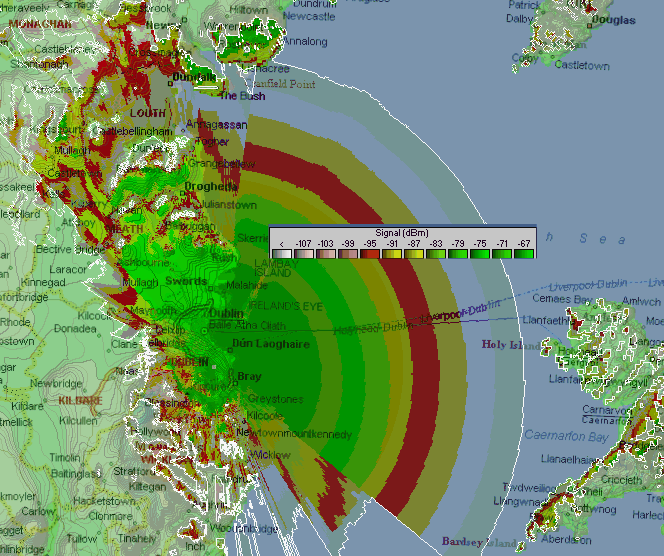Click the Dundalk label on the map
The image size is (664, 556).
point(195,75)
